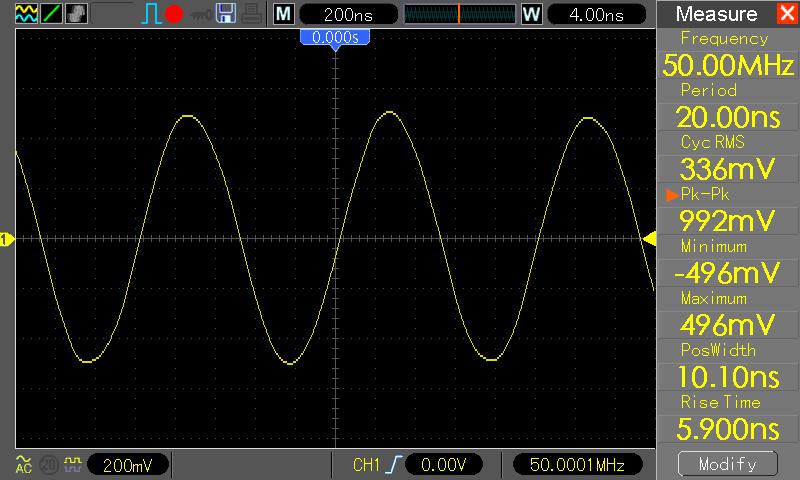Click the blue pulse waveform icon
This screenshot has width=800, height=480.
tap(151, 14)
